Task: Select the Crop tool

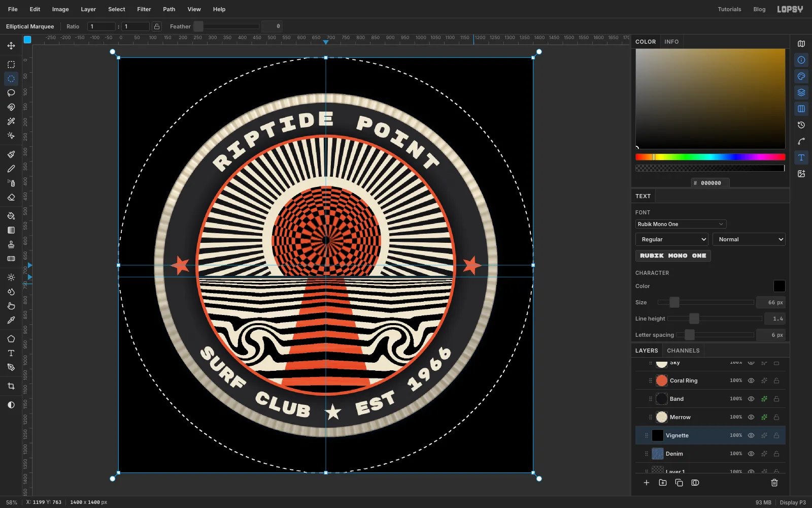Action: pyautogui.click(x=11, y=386)
